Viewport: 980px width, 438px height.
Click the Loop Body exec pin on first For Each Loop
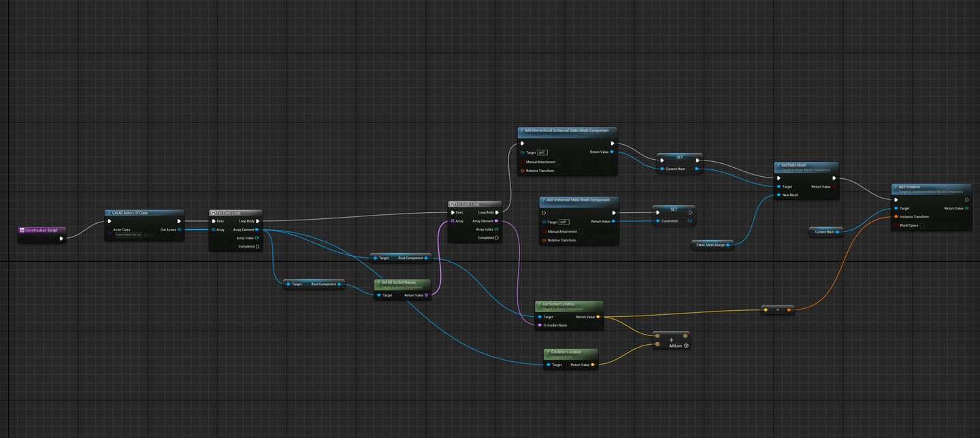pos(257,221)
